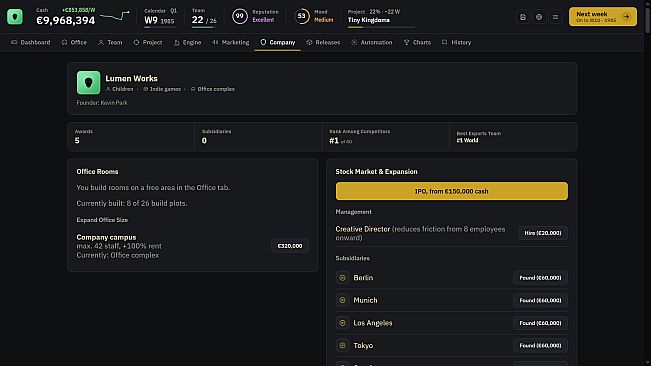Open the settings icon in the header
Viewport: 651px width, 366px height.
[539, 17]
